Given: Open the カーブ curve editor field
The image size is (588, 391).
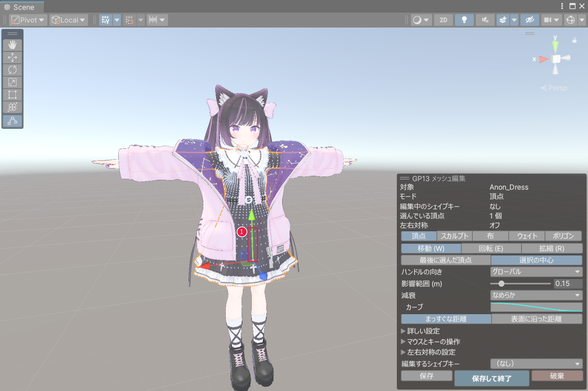Looking at the screenshot, I should pyautogui.click(x=536, y=307).
